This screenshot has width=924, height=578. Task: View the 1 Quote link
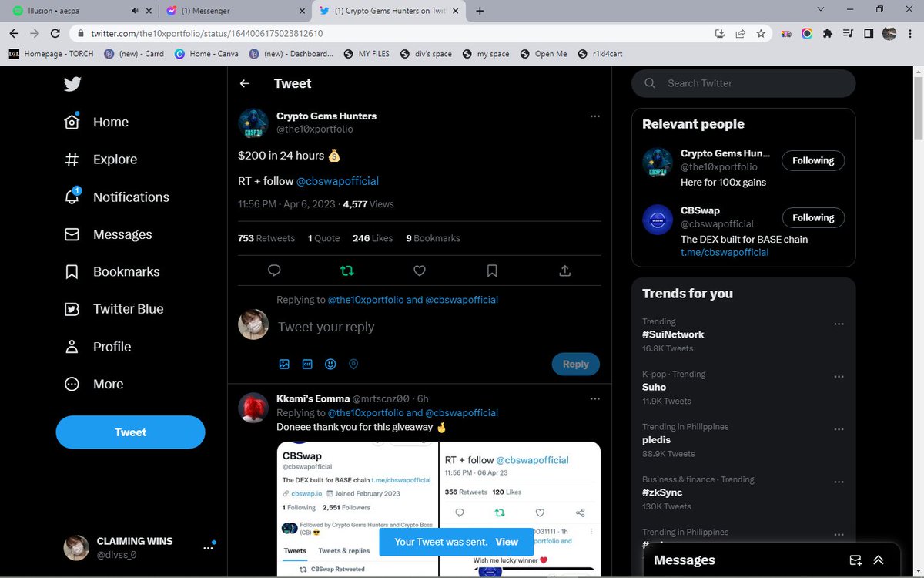pos(323,238)
